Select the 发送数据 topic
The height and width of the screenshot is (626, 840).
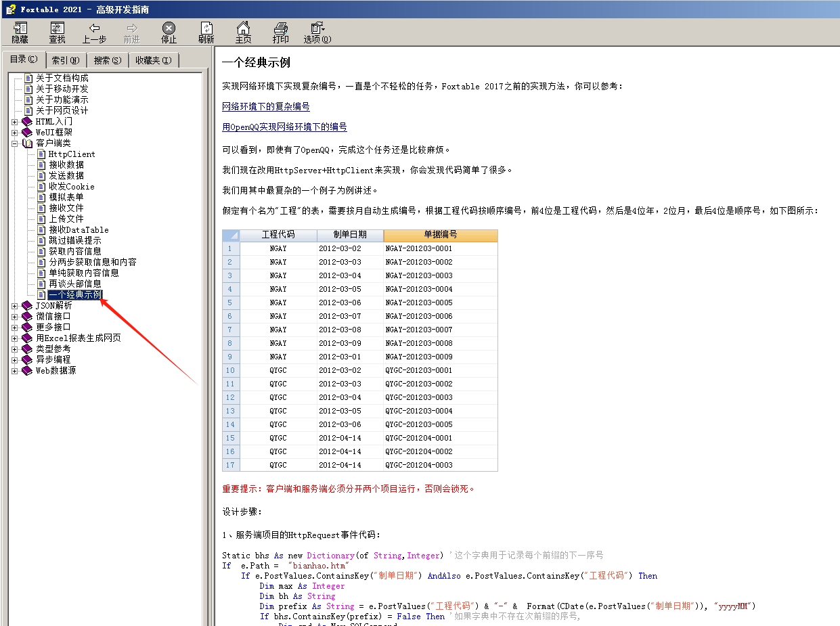coord(66,176)
